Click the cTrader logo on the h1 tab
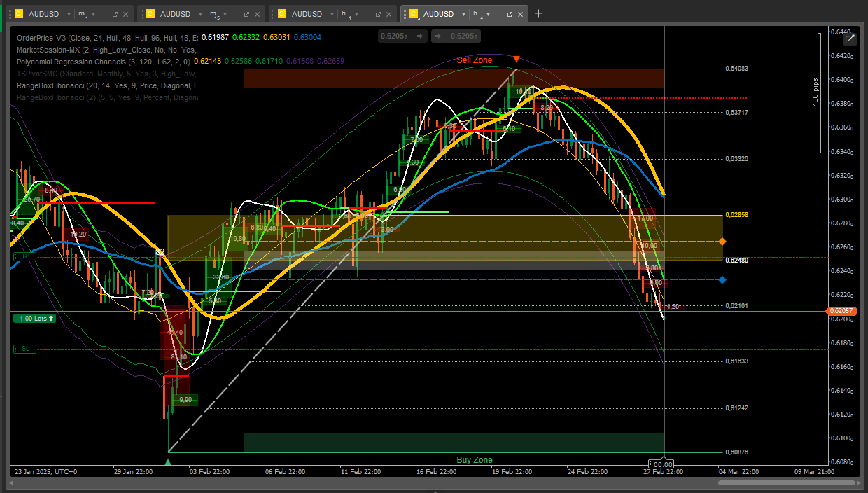 pos(282,14)
